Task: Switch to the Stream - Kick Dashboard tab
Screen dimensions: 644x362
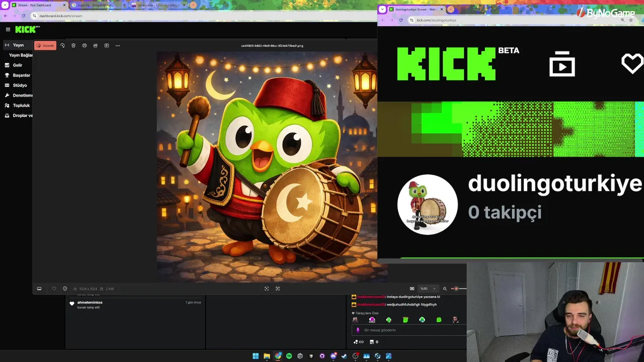Action: (38, 5)
